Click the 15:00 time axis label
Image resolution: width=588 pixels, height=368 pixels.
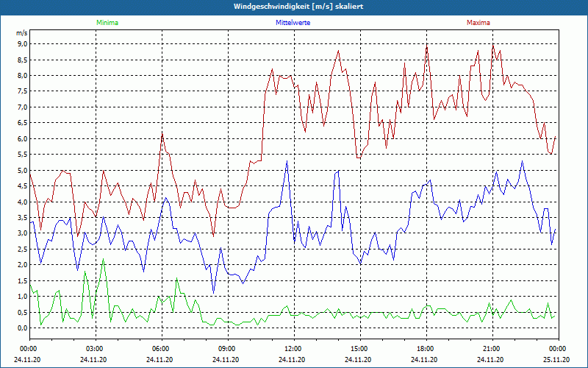[358, 349]
